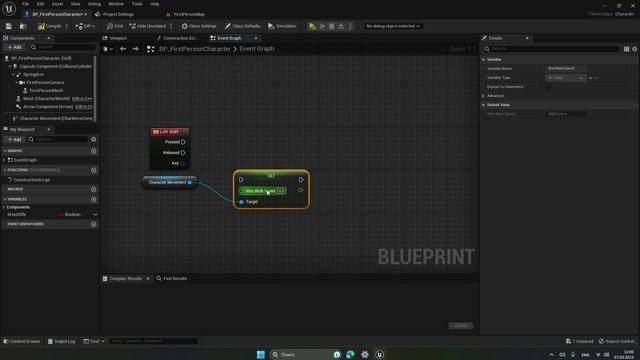640x360 pixels.
Task: Start Simulation from the toolbar
Action: [x=282, y=26]
